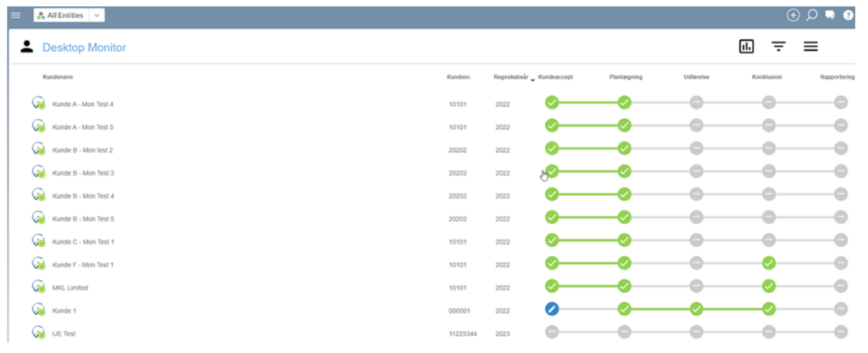The height and width of the screenshot is (353, 868).
Task: Click engagement icon for Kunde A - Mon Test 4
Action: pos(38,103)
